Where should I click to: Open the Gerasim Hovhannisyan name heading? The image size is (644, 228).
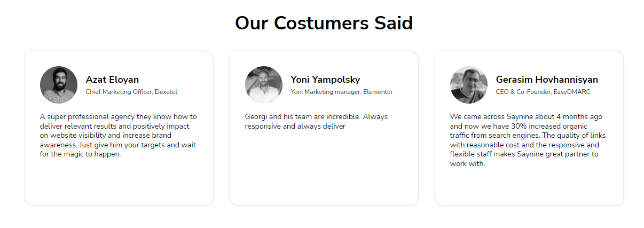(547, 80)
